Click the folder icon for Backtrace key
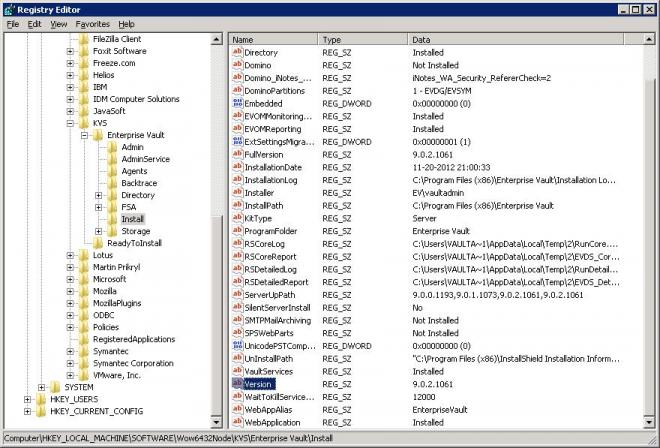Image resolution: width=660 pixels, height=448 pixels. [112, 183]
